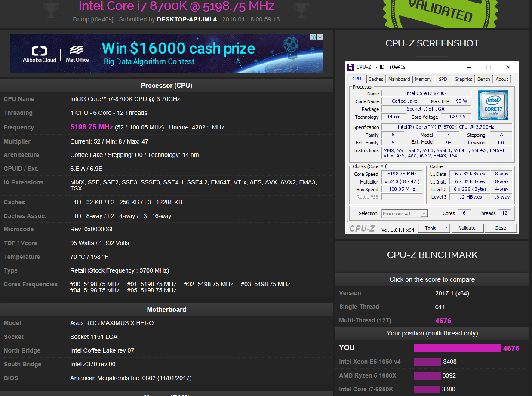The height and width of the screenshot is (396, 532).
Task: Click the YOU benchmark bar
Action: [458, 348]
